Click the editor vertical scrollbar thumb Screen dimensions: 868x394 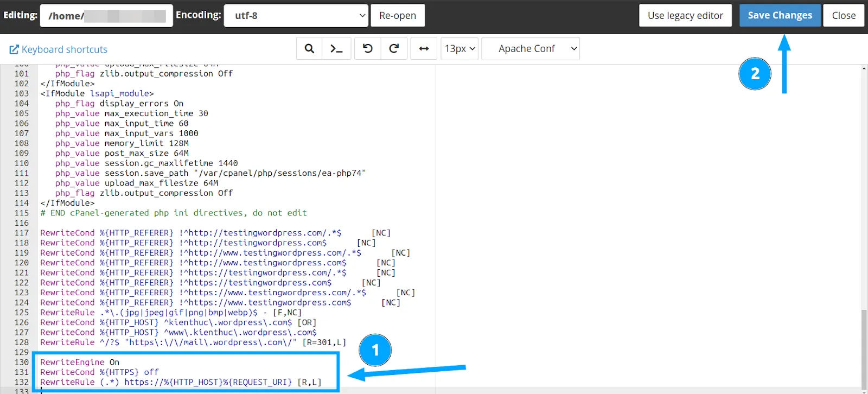[864, 350]
